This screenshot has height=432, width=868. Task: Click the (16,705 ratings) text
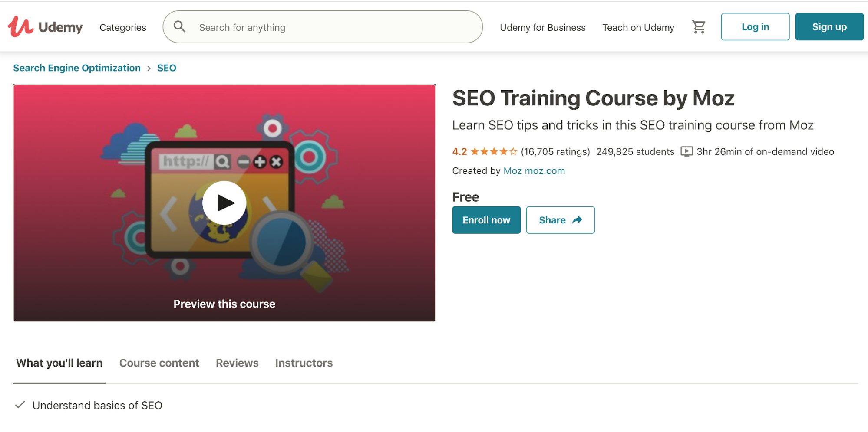click(x=555, y=151)
